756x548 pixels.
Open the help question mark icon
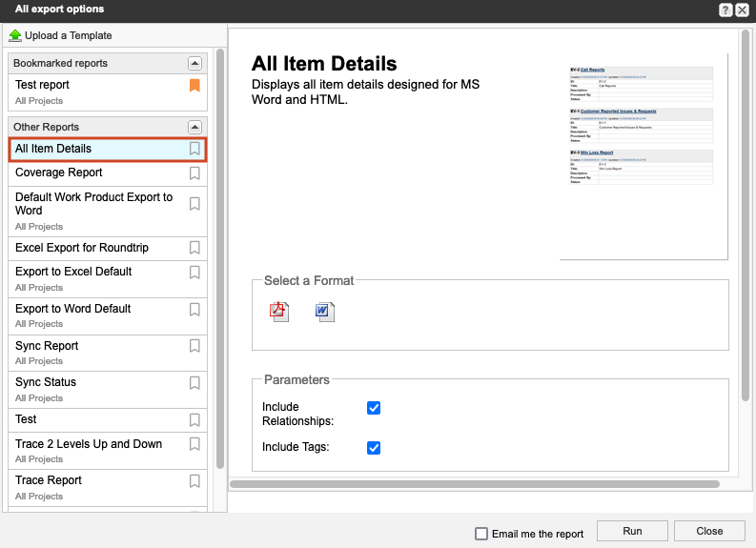[x=725, y=10]
